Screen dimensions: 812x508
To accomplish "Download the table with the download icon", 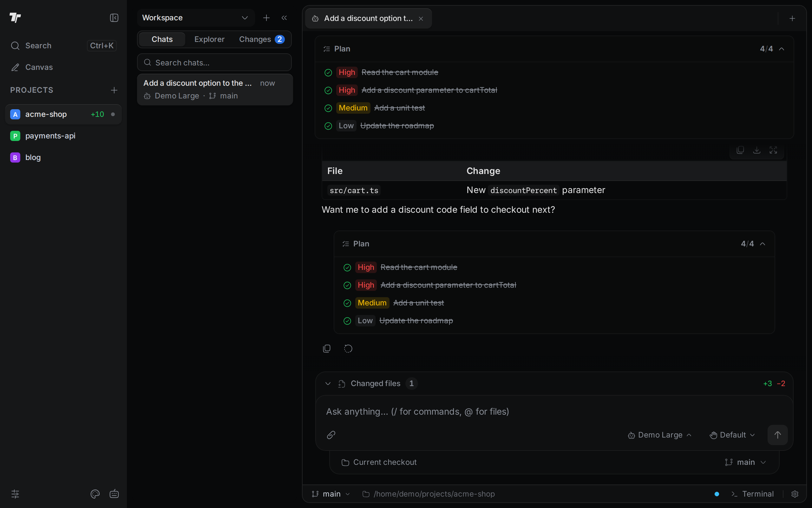I will 756,150.
